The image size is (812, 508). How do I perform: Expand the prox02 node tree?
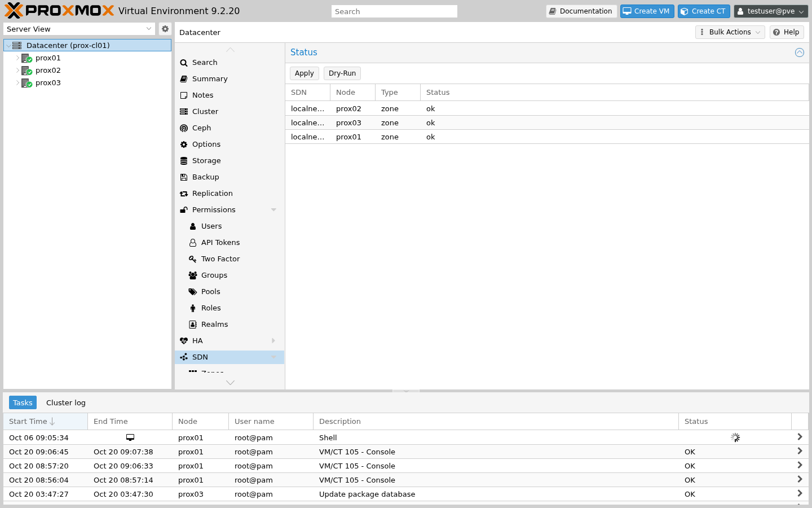17,71
